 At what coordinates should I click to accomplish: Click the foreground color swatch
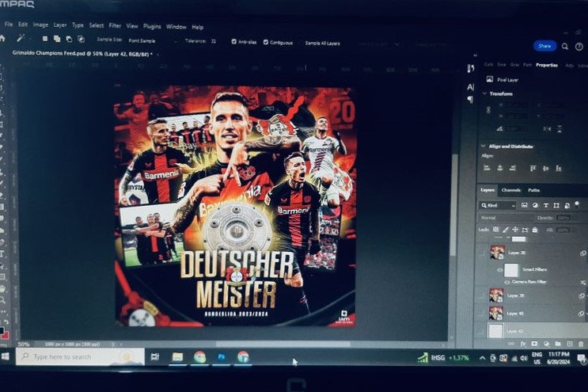click(x=3, y=329)
